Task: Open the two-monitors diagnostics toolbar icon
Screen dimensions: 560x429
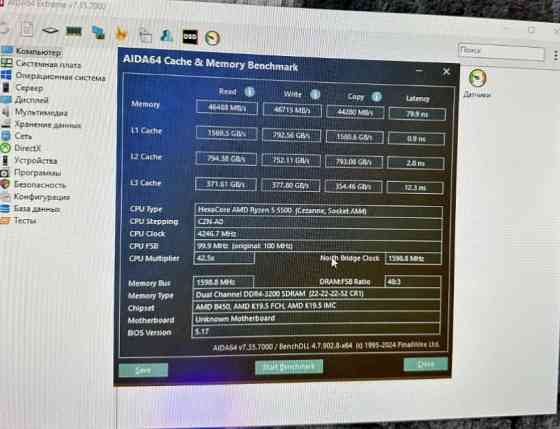Action: coord(98,32)
